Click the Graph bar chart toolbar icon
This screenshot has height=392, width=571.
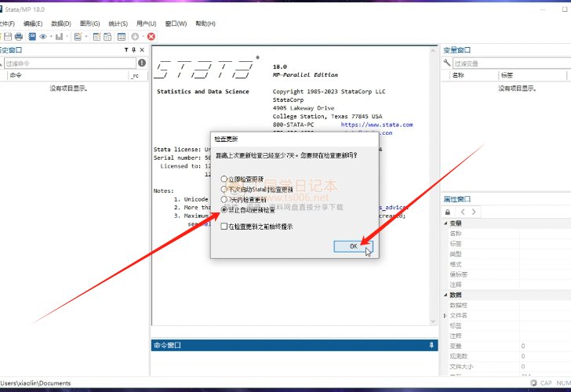click(59, 36)
